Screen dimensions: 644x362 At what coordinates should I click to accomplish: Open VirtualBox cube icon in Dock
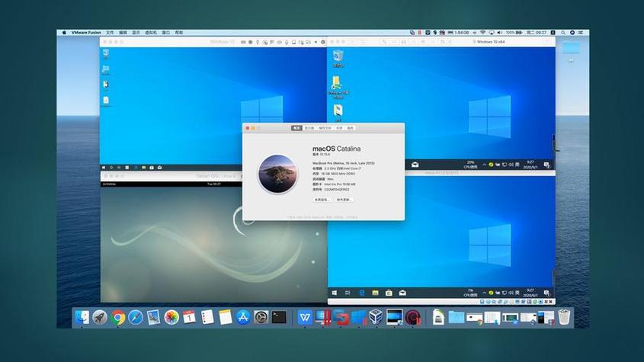point(376,317)
